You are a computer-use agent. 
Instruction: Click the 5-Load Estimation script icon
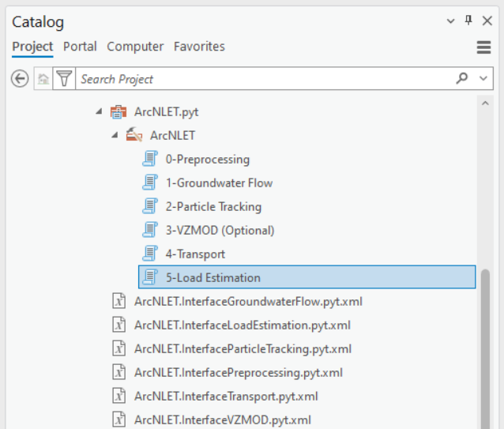click(x=150, y=277)
